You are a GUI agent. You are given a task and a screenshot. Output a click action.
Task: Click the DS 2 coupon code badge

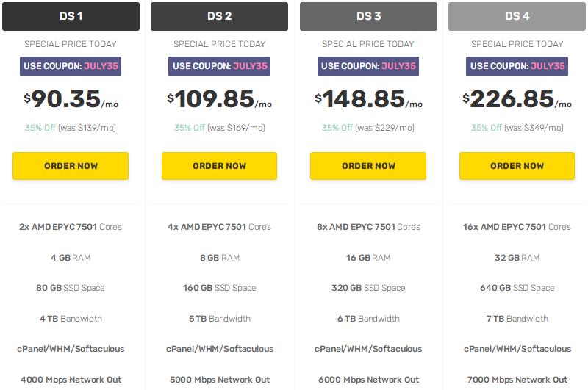click(220, 66)
